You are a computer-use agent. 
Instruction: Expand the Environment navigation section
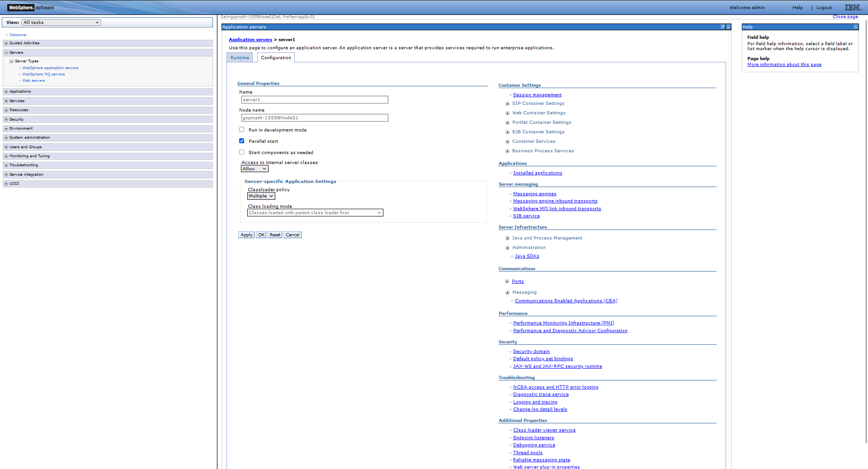[x=6, y=129]
